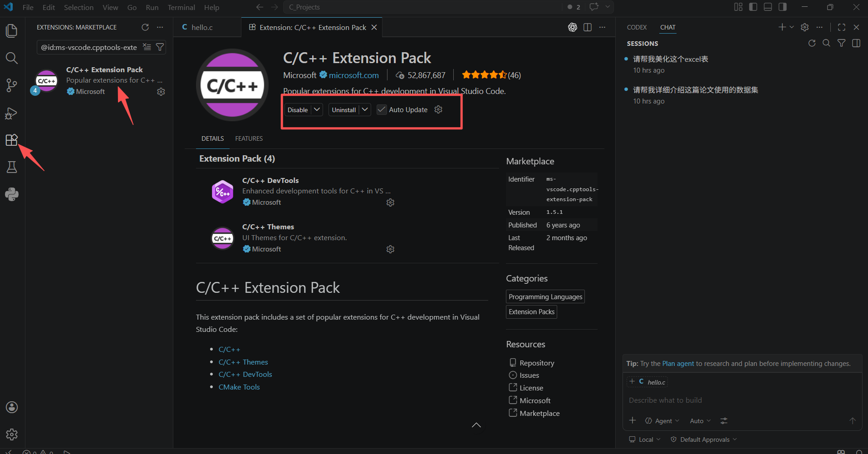Image resolution: width=868 pixels, height=454 pixels.
Task: Click the Programming Languages category
Action: pyautogui.click(x=545, y=296)
